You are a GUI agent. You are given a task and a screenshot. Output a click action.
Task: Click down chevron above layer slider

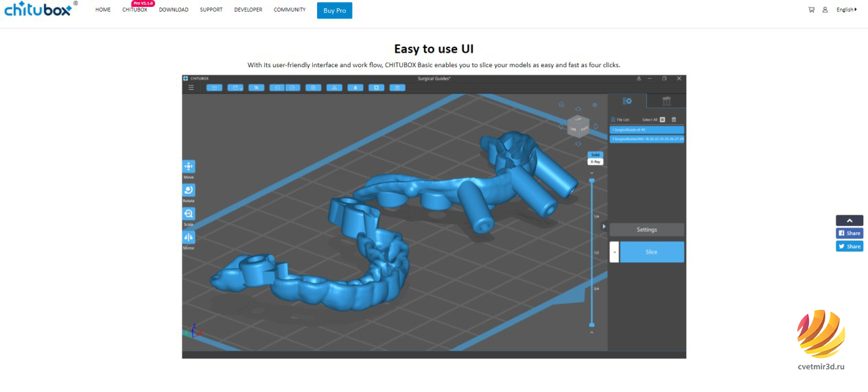click(591, 173)
